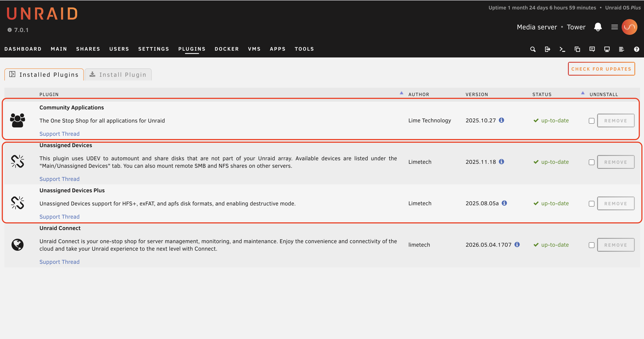The width and height of the screenshot is (644, 339).
Task: Open Unassigned Devices Plus Support Thread link
Action: coord(59,217)
